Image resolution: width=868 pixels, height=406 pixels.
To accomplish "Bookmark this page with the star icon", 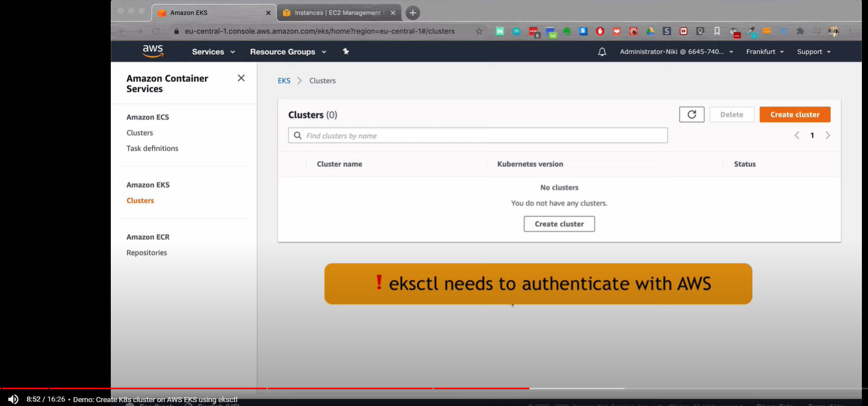I will (479, 31).
